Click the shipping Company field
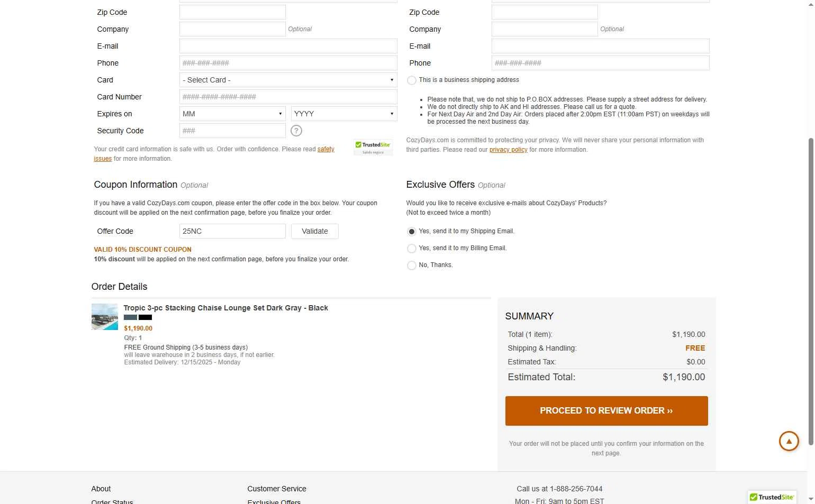815x504 pixels. (x=545, y=29)
